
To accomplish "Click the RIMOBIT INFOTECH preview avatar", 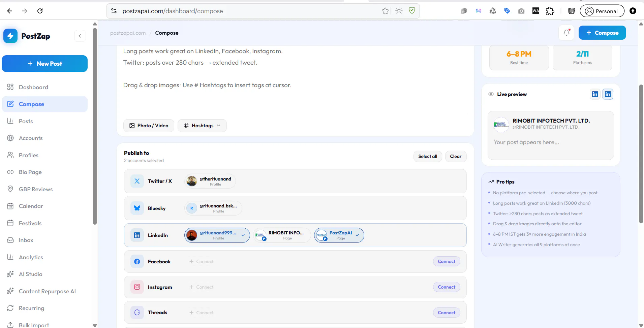I will (501, 124).
